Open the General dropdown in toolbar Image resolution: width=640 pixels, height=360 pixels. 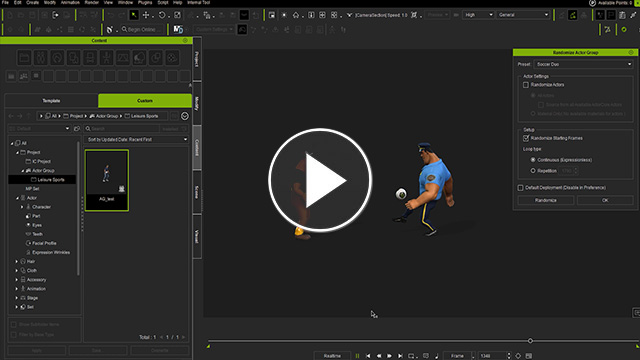(x=523, y=15)
